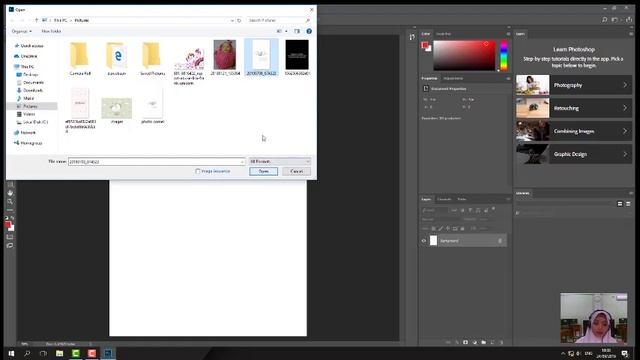The height and width of the screenshot is (360, 640).
Task: Open the Change your view dropdown
Action: (x=286, y=31)
